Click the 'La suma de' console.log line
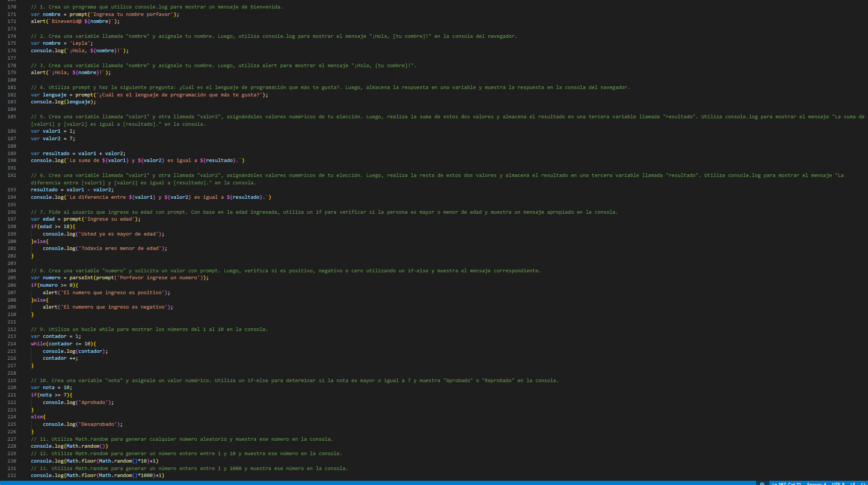Viewport: 868px width, 485px height. pyautogui.click(x=138, y=160)
